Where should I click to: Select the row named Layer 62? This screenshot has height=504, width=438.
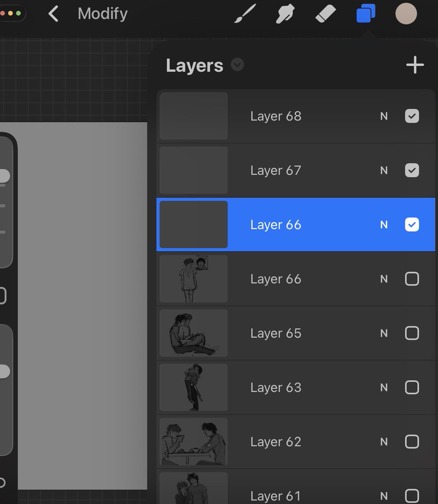point(296,441)
